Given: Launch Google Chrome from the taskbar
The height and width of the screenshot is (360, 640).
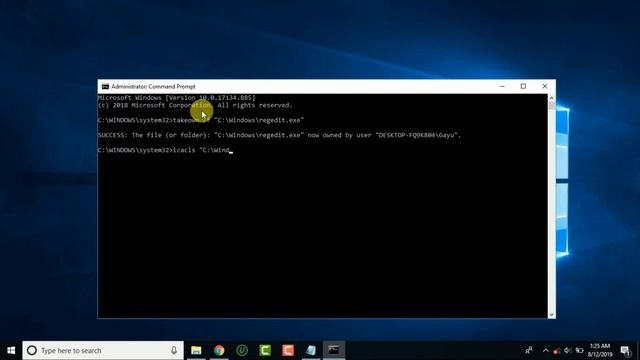Looking at the screenshot, I should coord(219,350).
